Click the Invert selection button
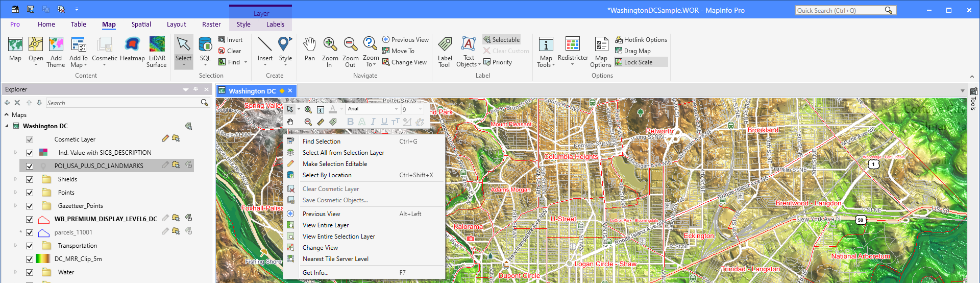Viewport: 980px width, 283px height. 230,39
